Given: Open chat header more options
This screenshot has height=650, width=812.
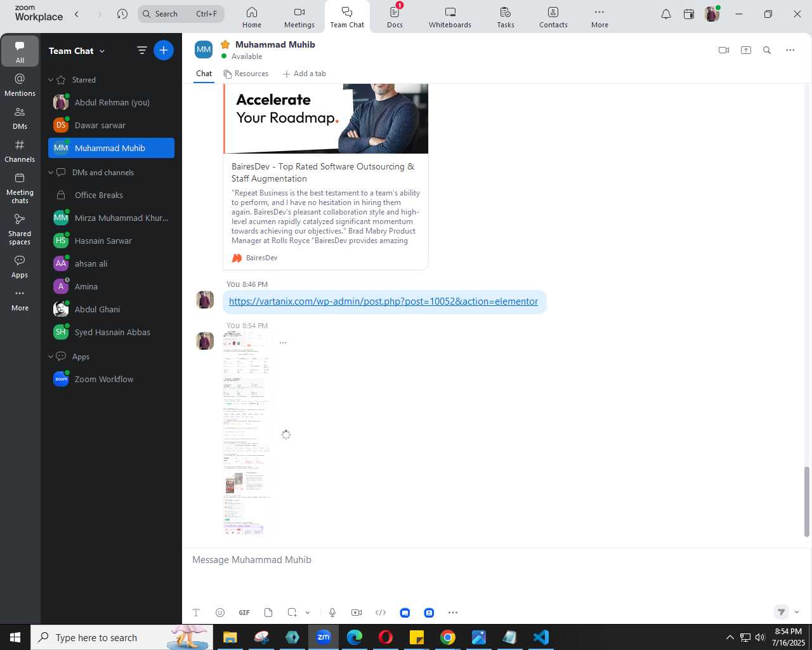Looking at the screenshot, I should (790, 50).
